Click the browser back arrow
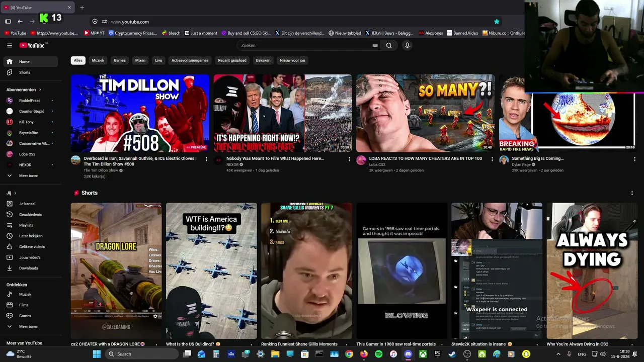This screenshot has width=644, height=362. point(20,22)
